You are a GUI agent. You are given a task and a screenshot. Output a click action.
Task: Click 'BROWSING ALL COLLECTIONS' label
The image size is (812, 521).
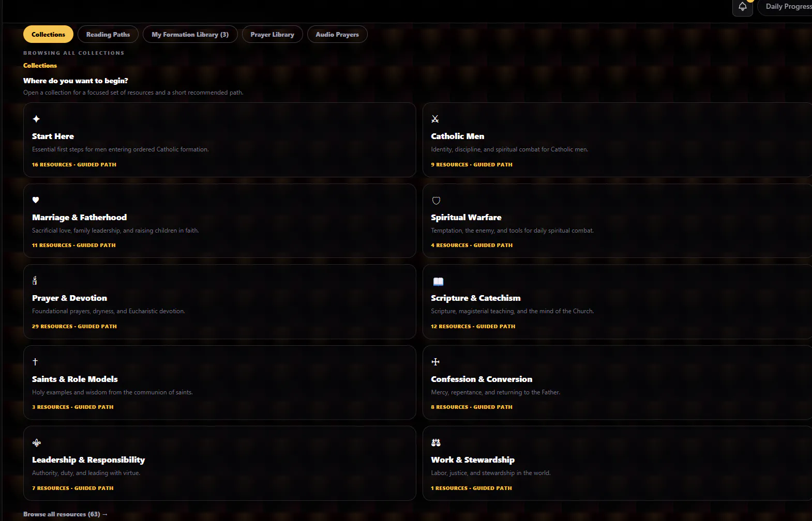click(x=73, y=53)
